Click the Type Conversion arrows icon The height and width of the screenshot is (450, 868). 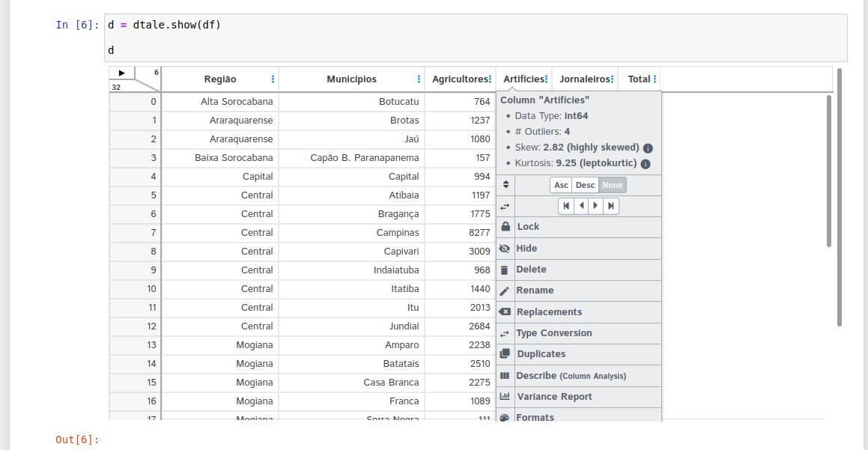[504, 334]
